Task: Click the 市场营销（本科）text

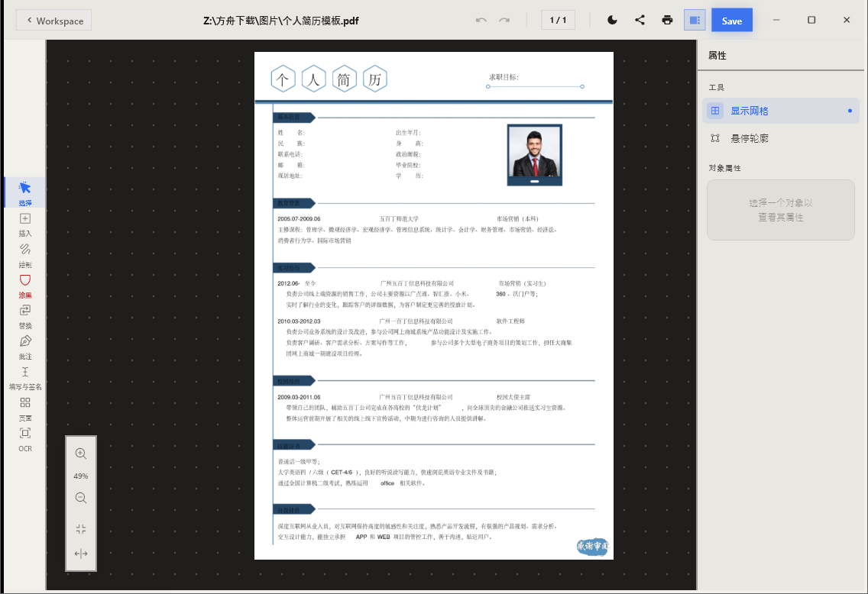Action: tap(517, 219)
